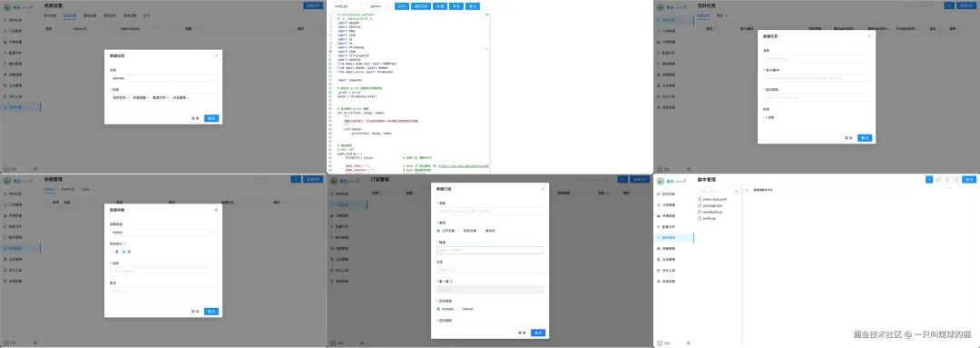This screenshot has height=348, width=980.
Task: Close the new dependency dialog with X
Action: pyautogui.click(x=216, y=210)
